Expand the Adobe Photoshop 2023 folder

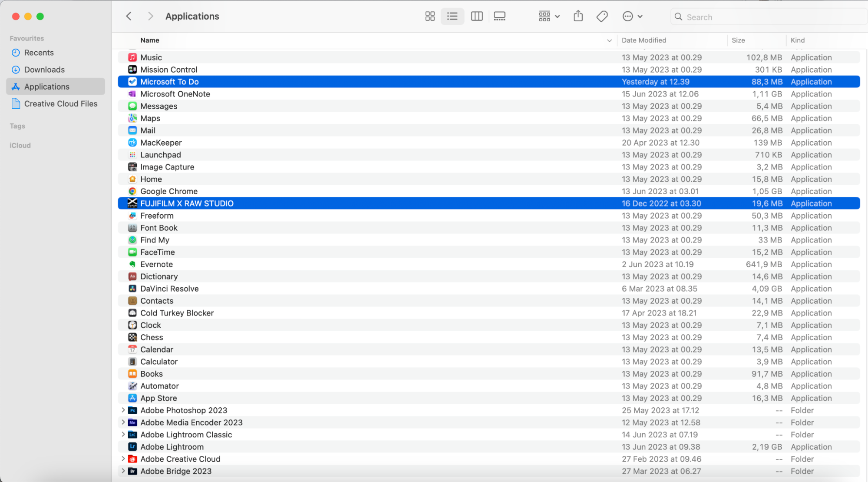[123, 410]
